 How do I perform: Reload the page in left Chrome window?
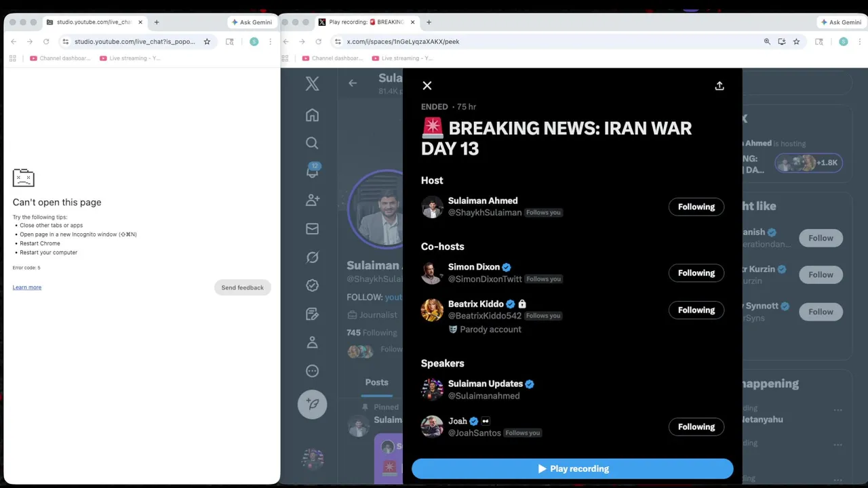(46, 41)
